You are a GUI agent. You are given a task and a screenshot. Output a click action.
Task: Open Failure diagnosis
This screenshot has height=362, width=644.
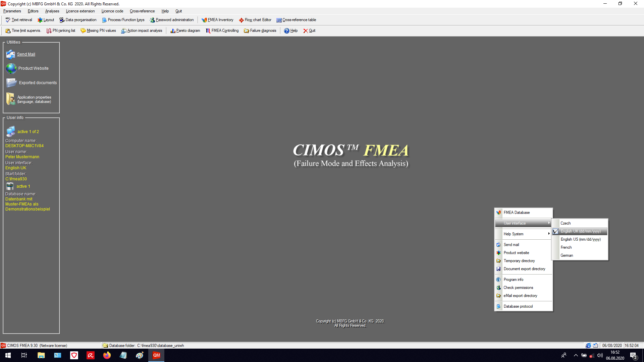(260, 31)
